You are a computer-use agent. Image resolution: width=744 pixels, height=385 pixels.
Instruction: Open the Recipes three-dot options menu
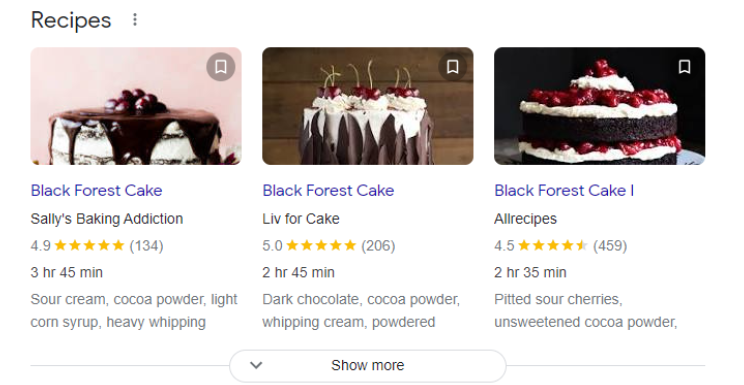(x=135, y=20)
